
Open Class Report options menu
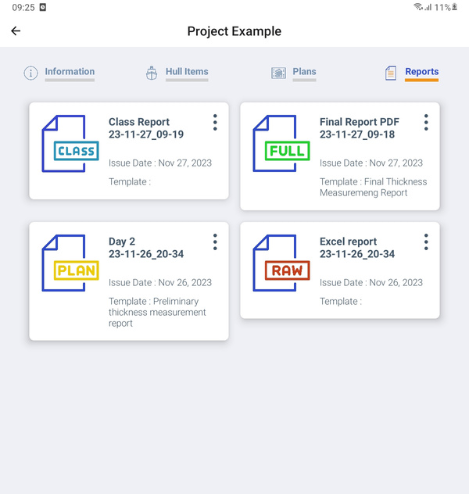coord(215,122)
